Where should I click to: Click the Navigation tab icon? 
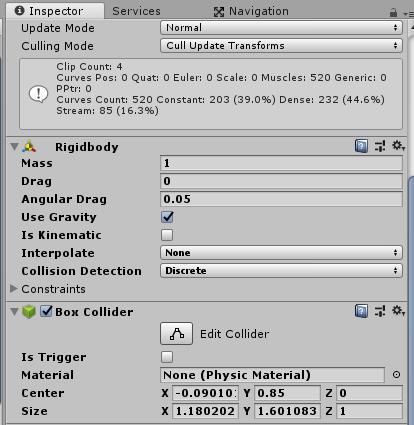point(218,12)
